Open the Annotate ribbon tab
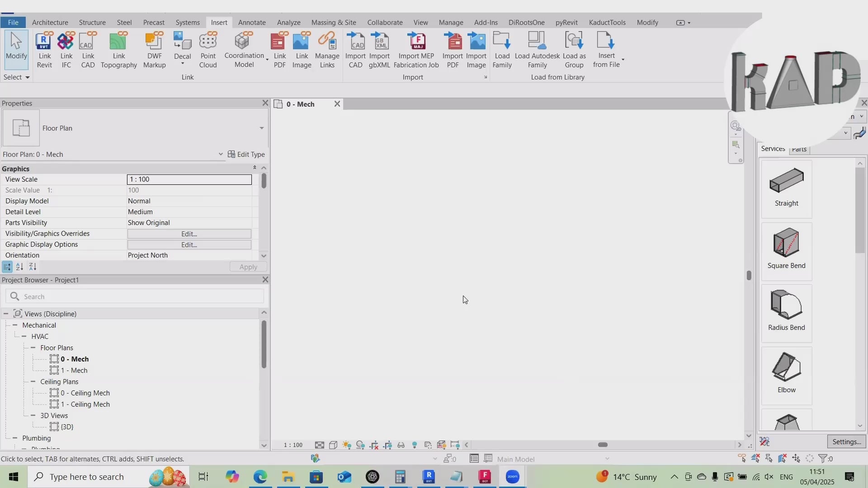 click(x=252, y=22)
